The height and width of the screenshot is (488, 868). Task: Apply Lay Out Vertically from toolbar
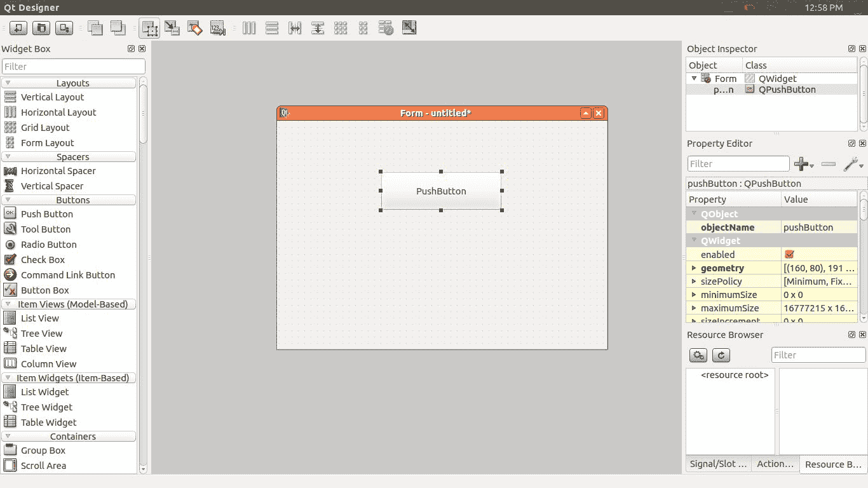click(272, 28)
